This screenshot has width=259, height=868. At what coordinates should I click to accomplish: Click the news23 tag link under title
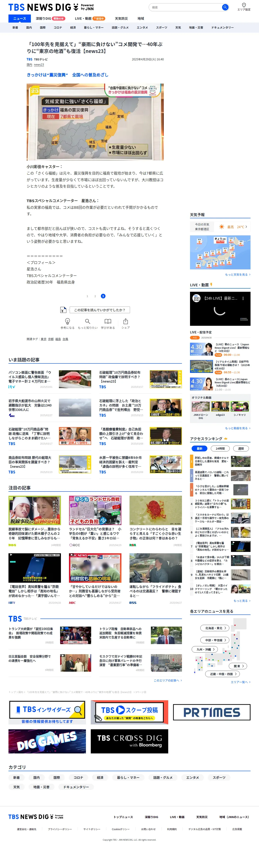coord(39,65)
